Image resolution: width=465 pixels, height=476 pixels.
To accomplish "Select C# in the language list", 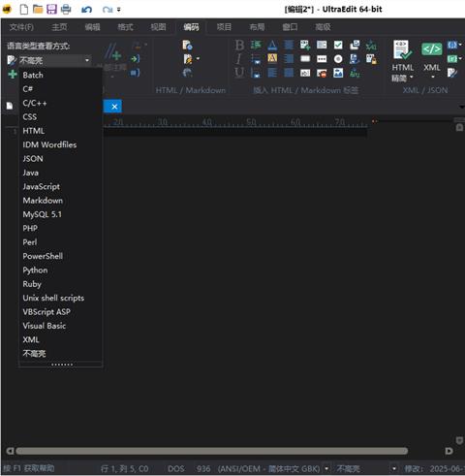I will click(x=61, y=89).
